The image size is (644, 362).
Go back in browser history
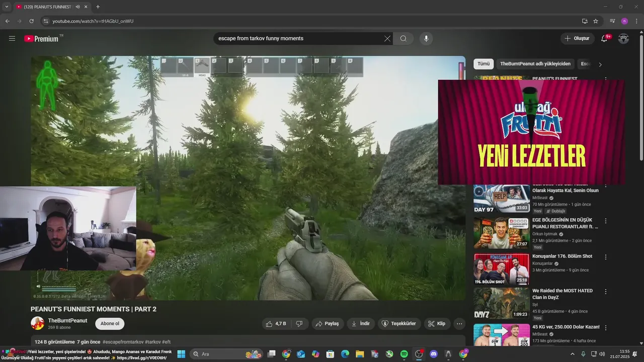pos(7,21)
